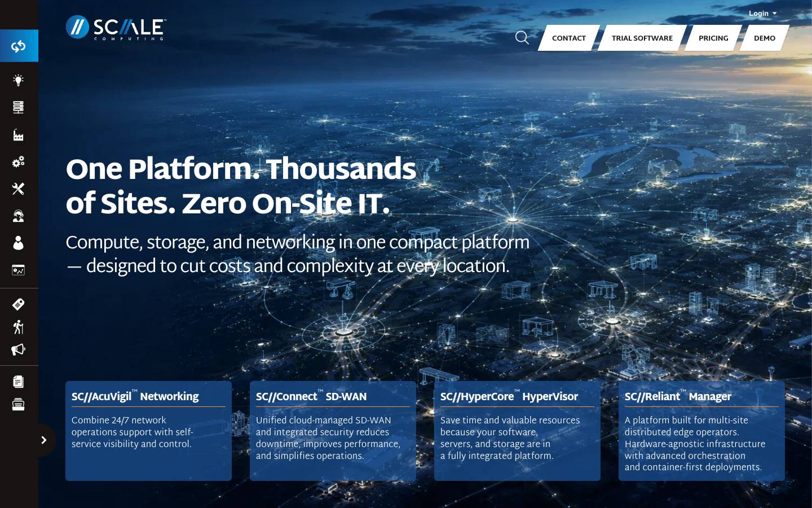Click the price tag sidebar icon
The width and height of the screenshot is (812, 508).
tap(19, 304)
